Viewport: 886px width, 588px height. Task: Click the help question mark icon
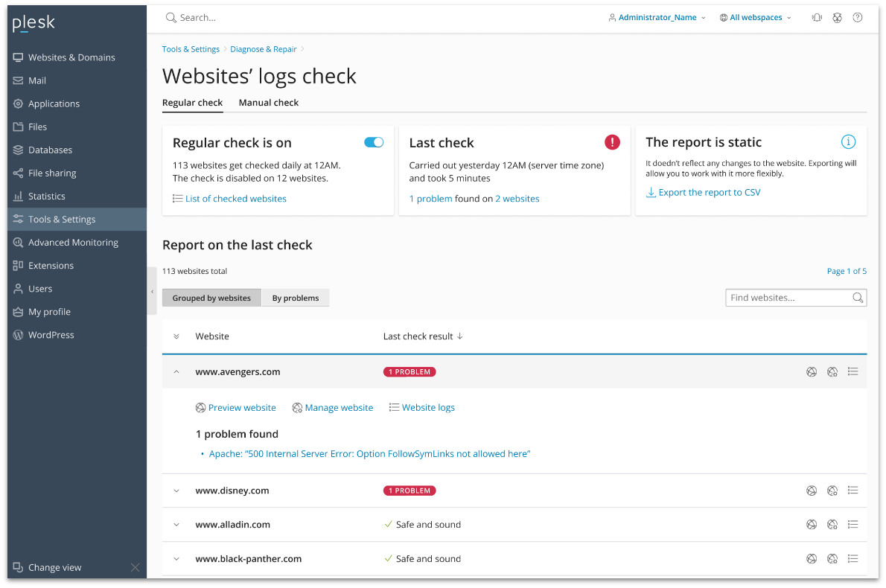[858, 18]
